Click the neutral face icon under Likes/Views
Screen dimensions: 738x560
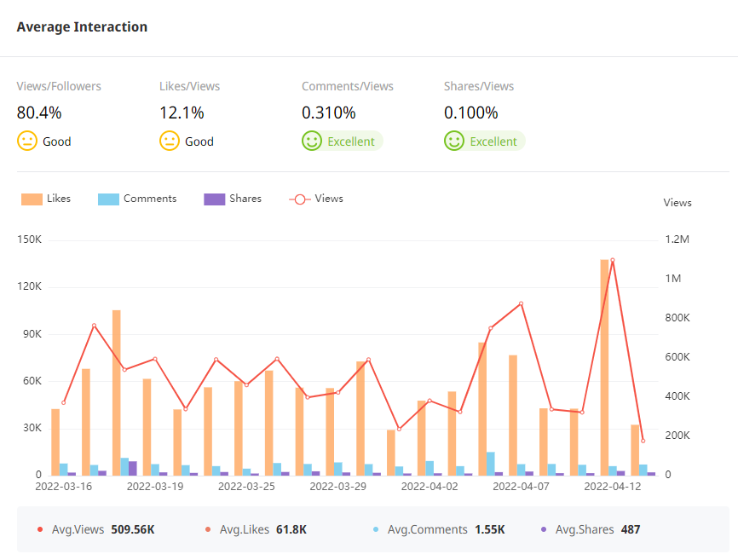pyautogui.click(x=170, y=141)
